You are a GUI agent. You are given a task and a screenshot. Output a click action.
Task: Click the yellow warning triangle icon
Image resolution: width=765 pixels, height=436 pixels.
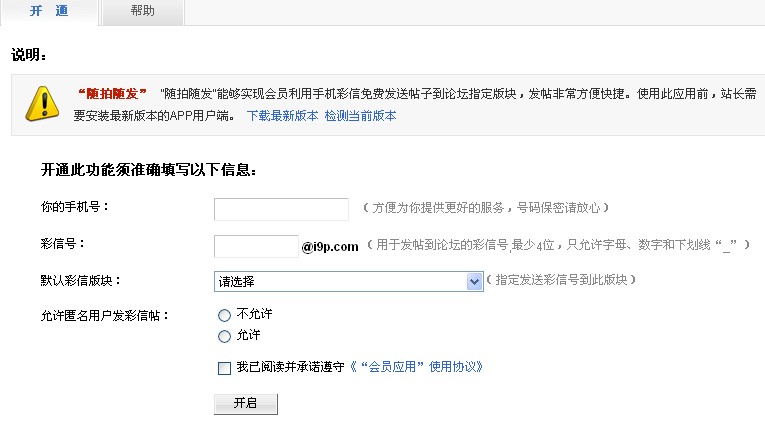point(42,103)
